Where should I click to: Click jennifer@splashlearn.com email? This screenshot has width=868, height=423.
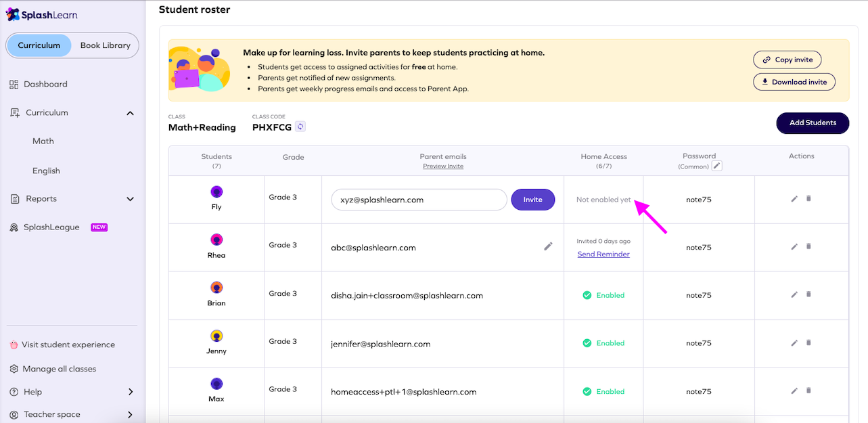[x=381, y=344]
